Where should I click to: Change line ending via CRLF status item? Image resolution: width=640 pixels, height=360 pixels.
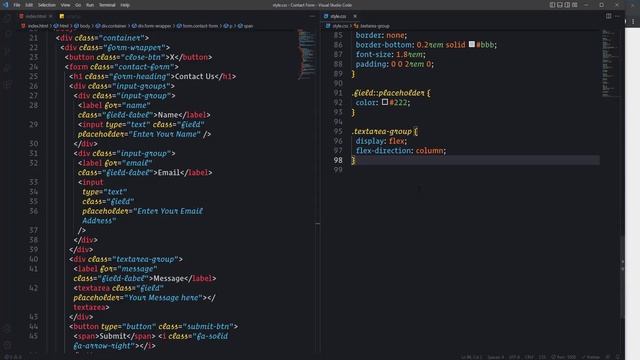pyautogui.click(x=529, y=357)
